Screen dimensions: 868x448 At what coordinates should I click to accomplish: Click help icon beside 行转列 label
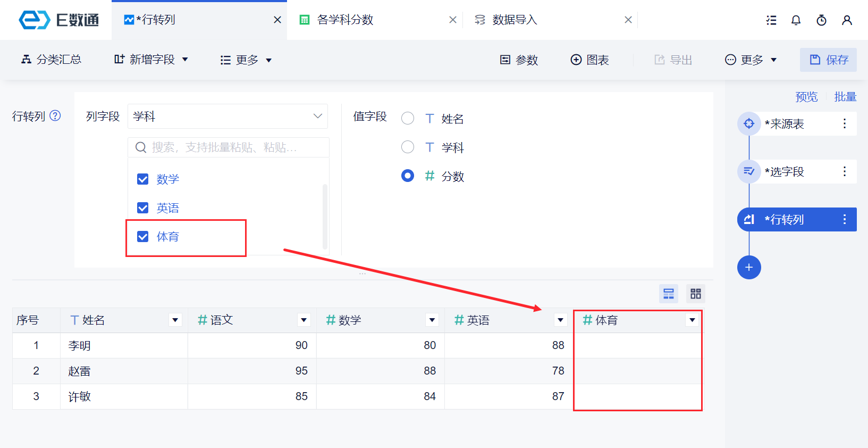point(55,115)
